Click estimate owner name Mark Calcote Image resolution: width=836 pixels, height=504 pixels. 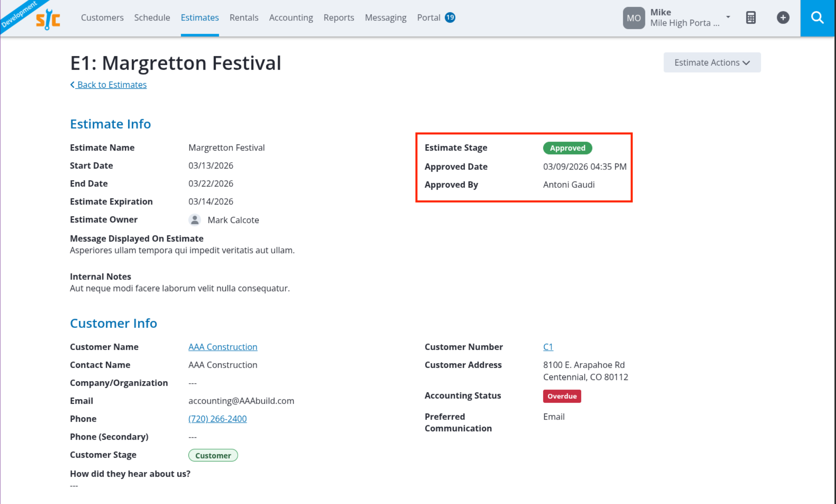point(233,220)
